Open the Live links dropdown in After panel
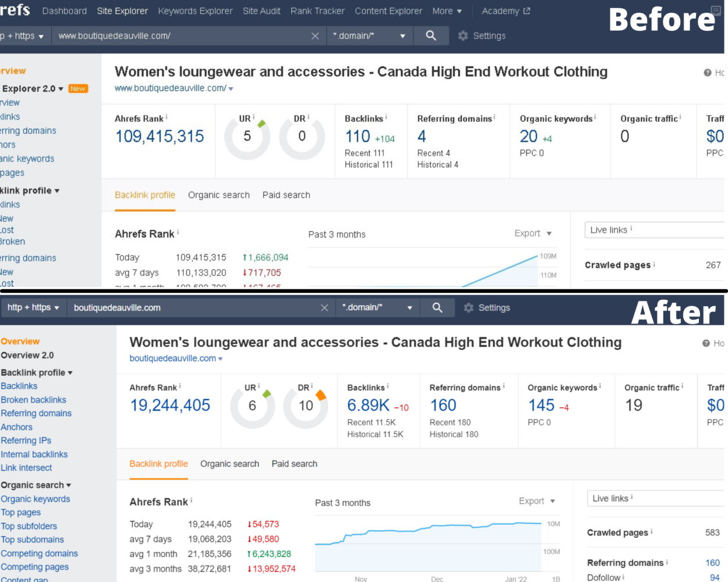 pos(657,498)
